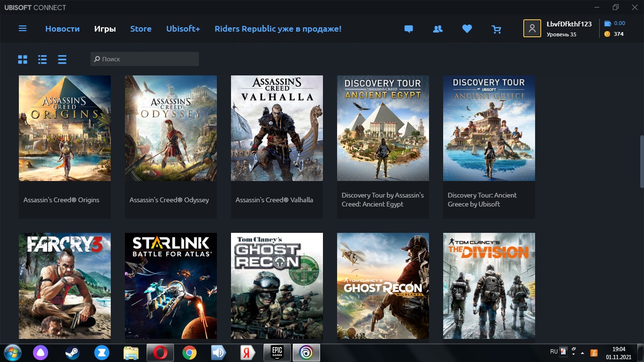644x362 pixels.
Task: Click the Assassin's Creed® Valhalla title text
Action: pos(274,200)
